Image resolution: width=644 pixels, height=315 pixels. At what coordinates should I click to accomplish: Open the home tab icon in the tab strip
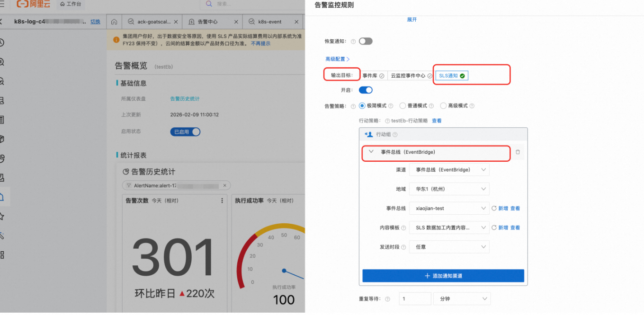tap(114, 22)
